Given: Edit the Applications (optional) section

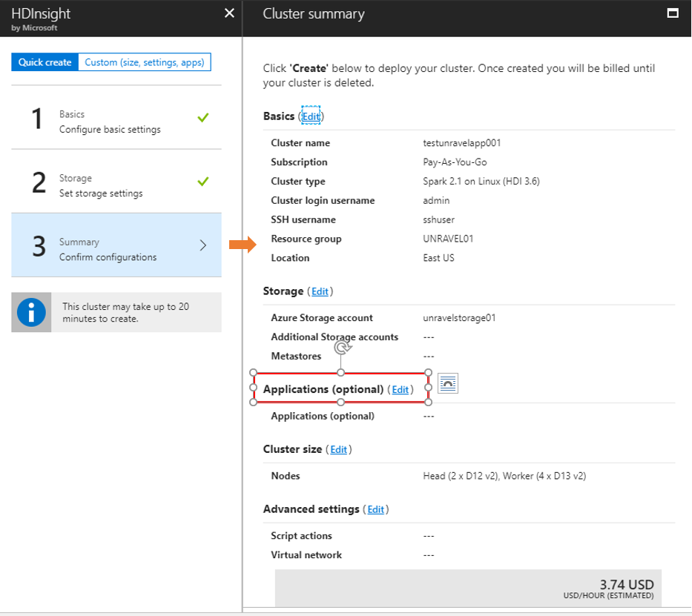Looking at the screenshot, I should pos(401,390).
